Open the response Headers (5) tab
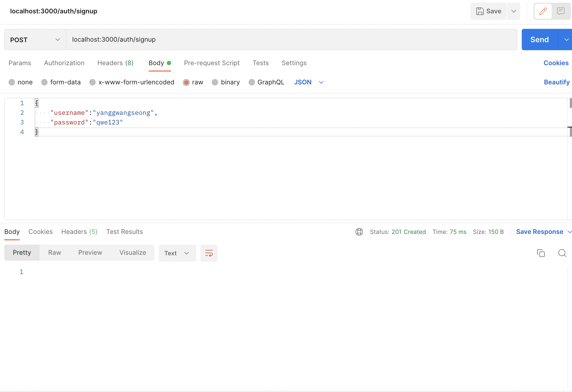Screen dimensions: 572x392 [x=79, y=232]
